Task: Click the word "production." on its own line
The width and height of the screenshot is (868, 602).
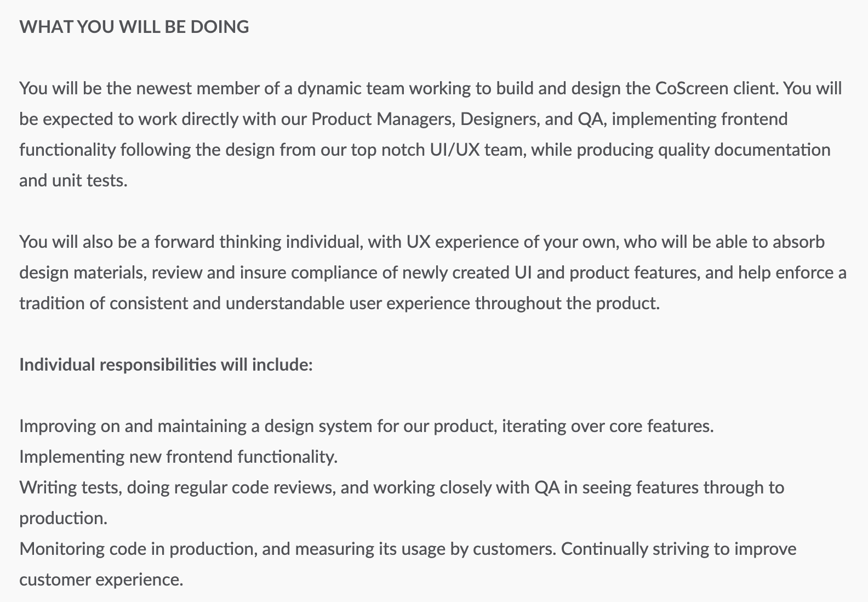Action: [x=64, y=518]
